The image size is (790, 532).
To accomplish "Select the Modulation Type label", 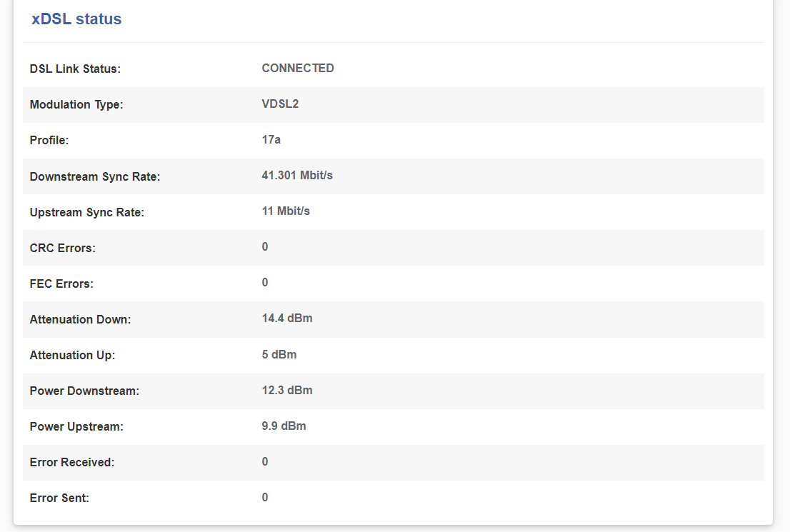I will 76,105.
